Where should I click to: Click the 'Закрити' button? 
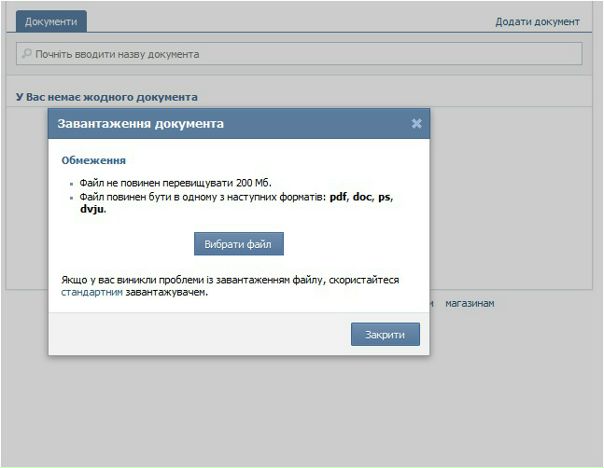[385, 335]
